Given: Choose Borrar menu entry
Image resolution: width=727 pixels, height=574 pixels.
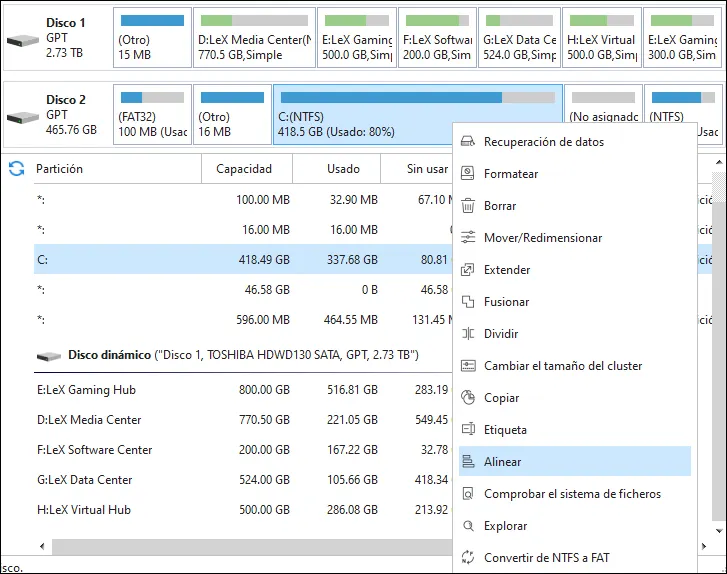Looking at the screenshot, I should click(575, 205).
